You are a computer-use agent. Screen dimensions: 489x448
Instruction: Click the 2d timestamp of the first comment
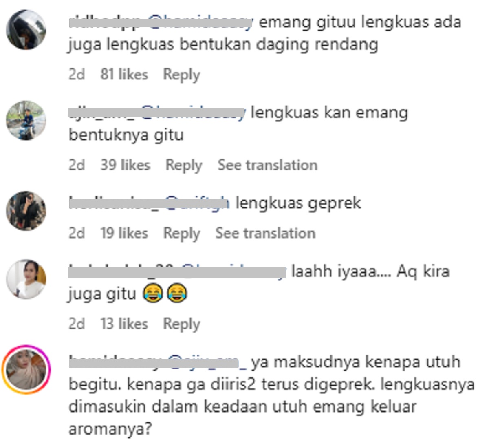pyautogui.click(x=77, y=75)
